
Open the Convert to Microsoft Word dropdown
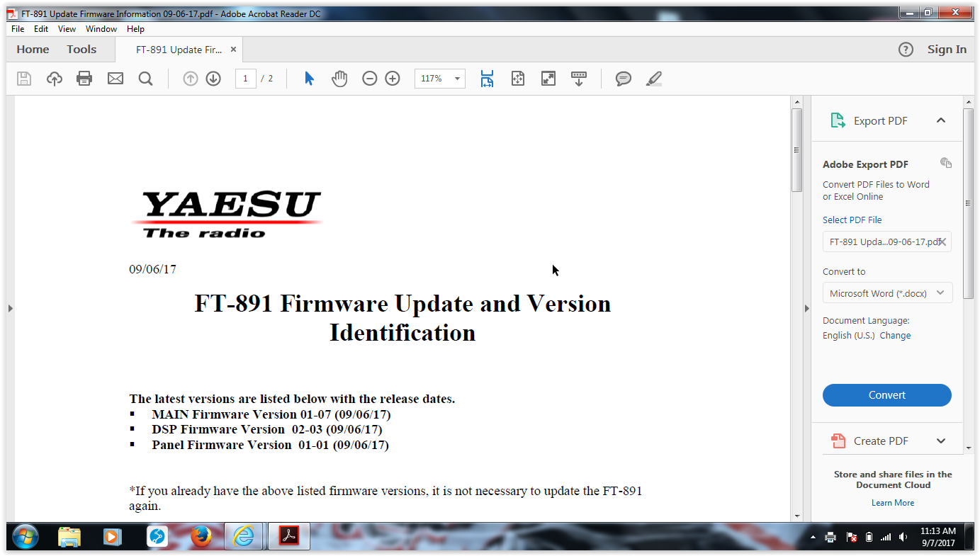[887, 293]
